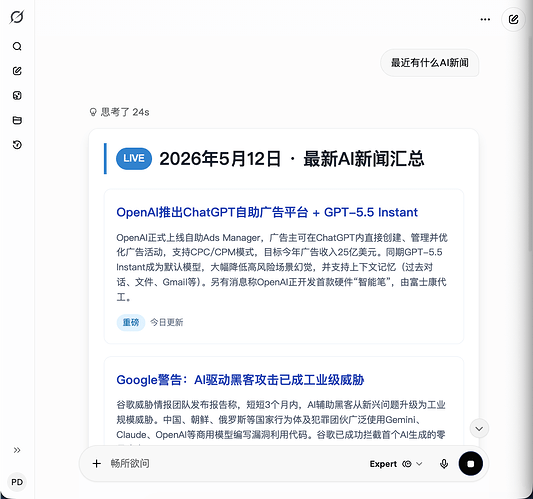Stop the response with the black stop button

pos(470,464)
